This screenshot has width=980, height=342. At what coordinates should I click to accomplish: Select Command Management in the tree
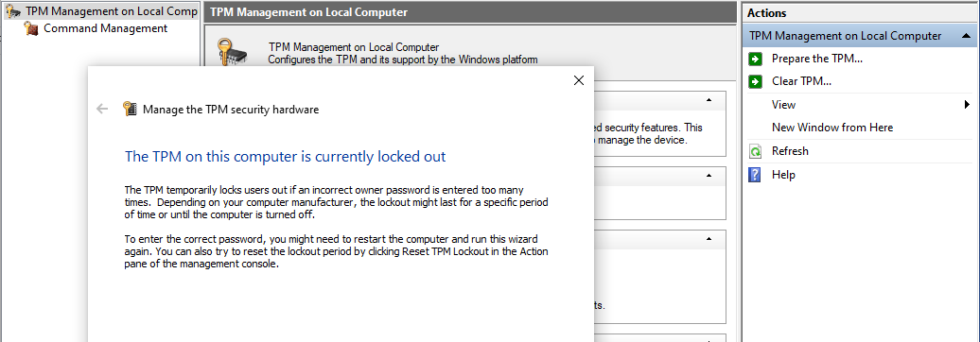[x=106, y=28]
